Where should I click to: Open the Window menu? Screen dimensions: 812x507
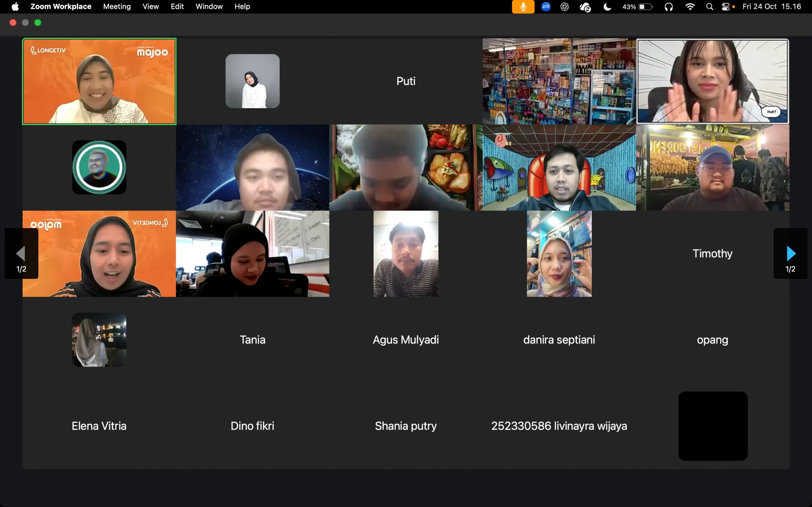tap(209, 7)
